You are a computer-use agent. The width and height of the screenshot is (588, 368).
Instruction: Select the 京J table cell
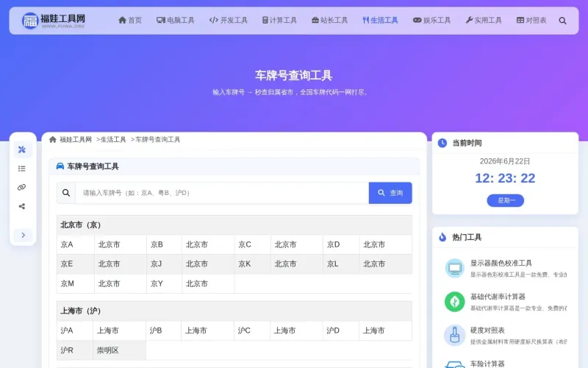[164, 264]
